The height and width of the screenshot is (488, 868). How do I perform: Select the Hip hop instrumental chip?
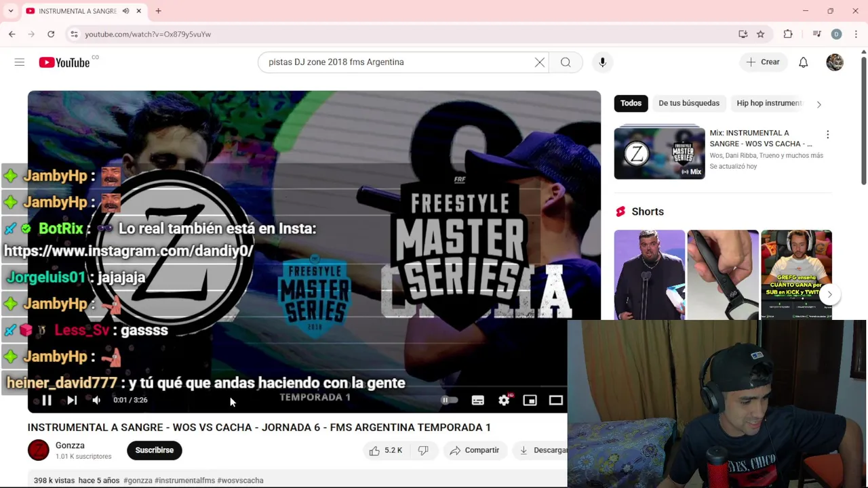tap(769, 103)
